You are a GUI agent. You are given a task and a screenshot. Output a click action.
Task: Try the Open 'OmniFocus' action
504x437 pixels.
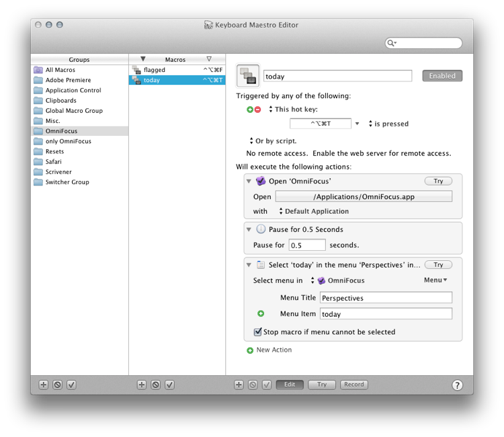click(438, 181)
